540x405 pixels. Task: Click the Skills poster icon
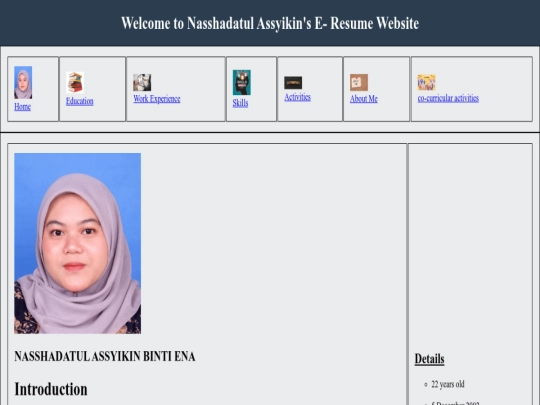coord(241,82)
